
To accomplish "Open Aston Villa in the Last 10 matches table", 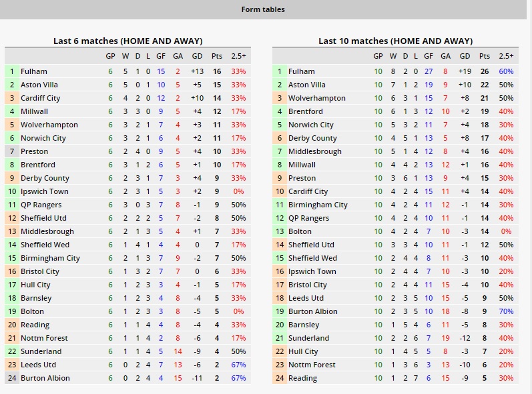I will click(307, 85).
